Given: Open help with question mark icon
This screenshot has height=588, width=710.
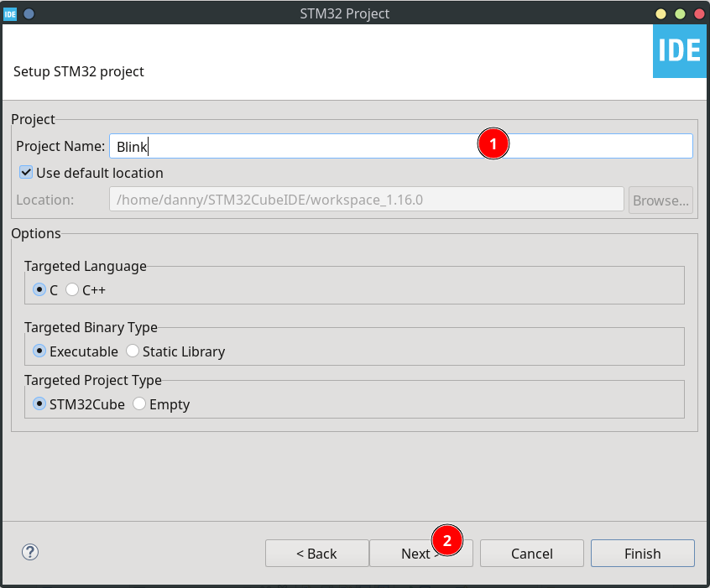Looking at the screenshot, I should click(30, 552).
